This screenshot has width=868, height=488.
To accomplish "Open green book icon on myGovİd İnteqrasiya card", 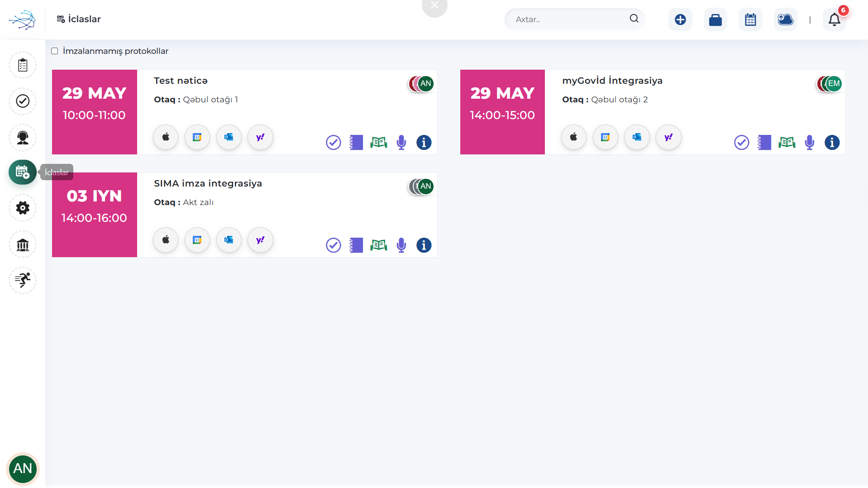I will (x=787, y=143).
